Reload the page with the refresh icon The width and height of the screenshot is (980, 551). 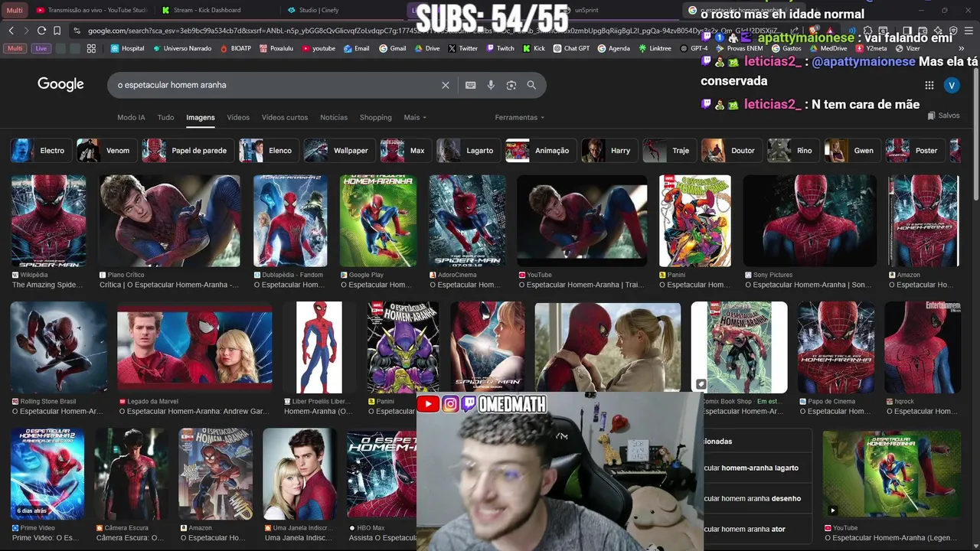(41, 31)
